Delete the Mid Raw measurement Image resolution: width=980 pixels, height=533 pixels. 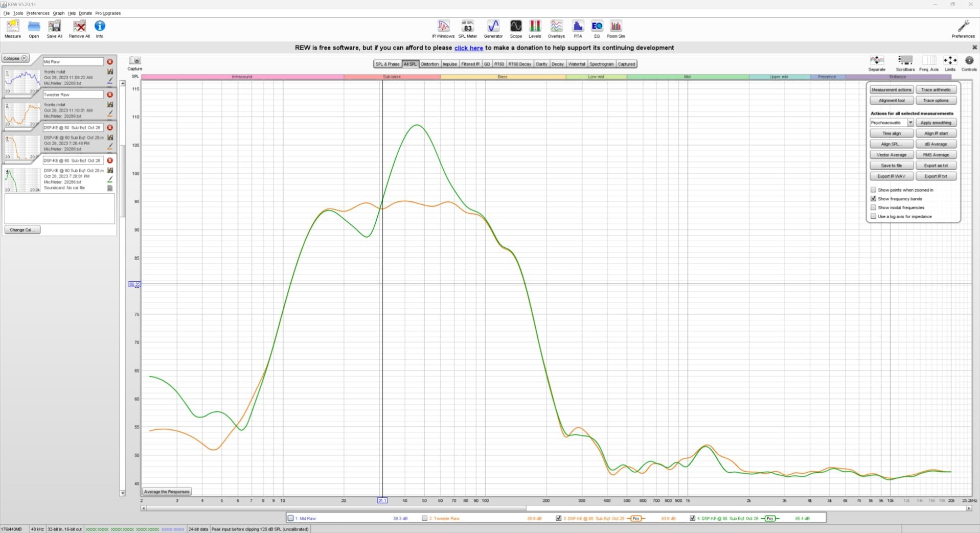[110, 62]
